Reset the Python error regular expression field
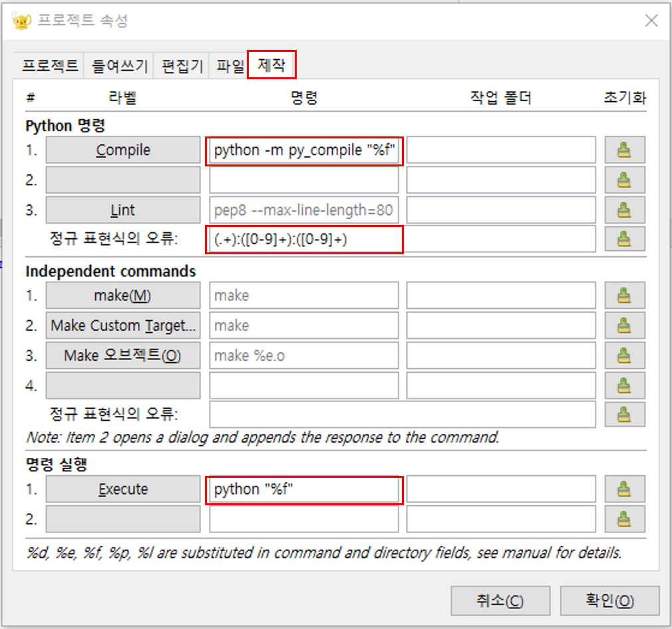672x629 pixels. coord(625,239)
